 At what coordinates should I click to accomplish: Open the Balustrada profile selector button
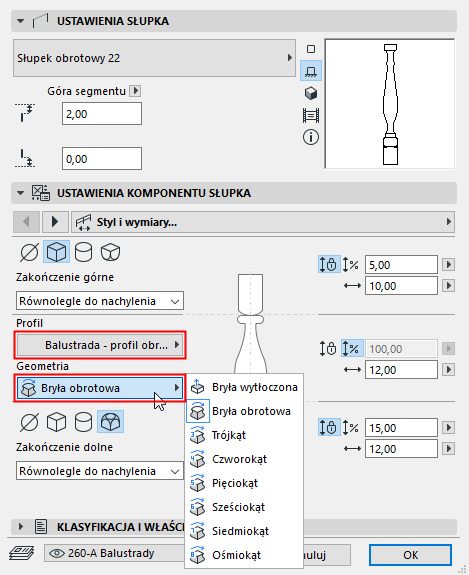(100, 345)
